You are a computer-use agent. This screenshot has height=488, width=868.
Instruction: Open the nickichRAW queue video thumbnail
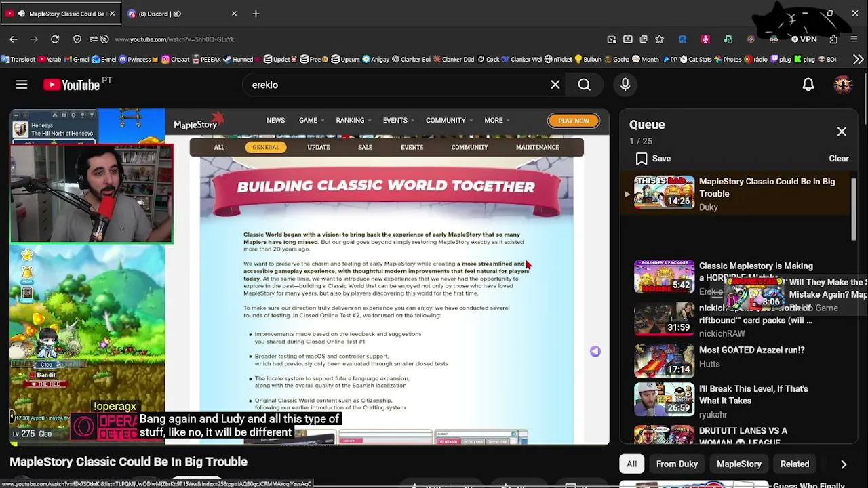tap(664, 319)
